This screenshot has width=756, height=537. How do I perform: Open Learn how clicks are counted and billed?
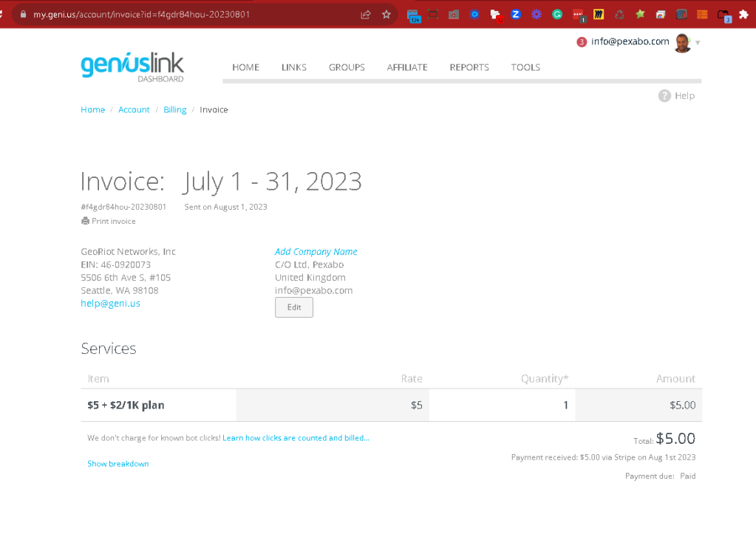click(296, 438)
